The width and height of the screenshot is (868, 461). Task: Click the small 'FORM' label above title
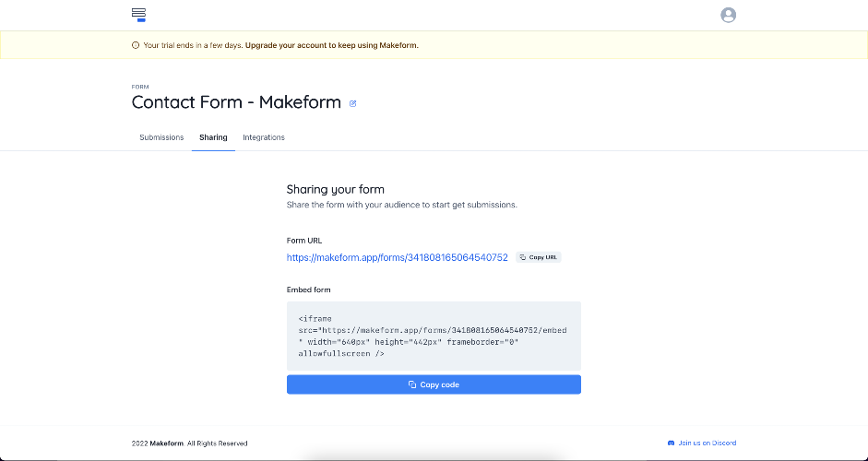point(140,87)
